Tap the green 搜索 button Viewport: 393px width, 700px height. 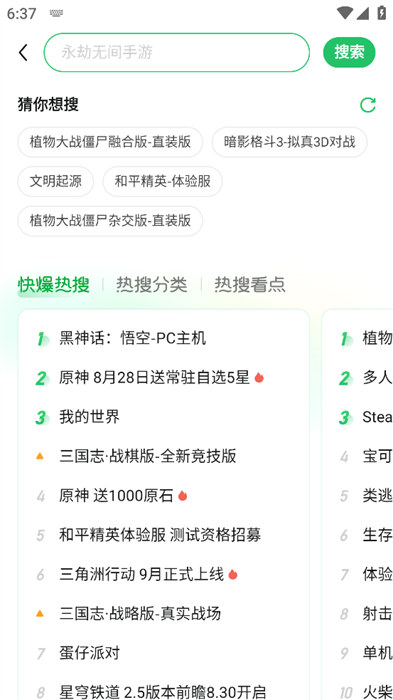[x=349, y=52]
